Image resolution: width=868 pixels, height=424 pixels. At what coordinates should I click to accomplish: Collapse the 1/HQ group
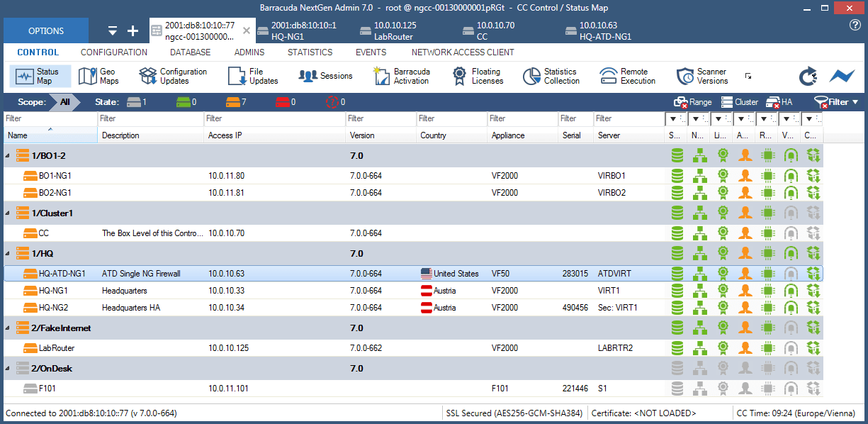pyautogui.click(x=8, y=253)
